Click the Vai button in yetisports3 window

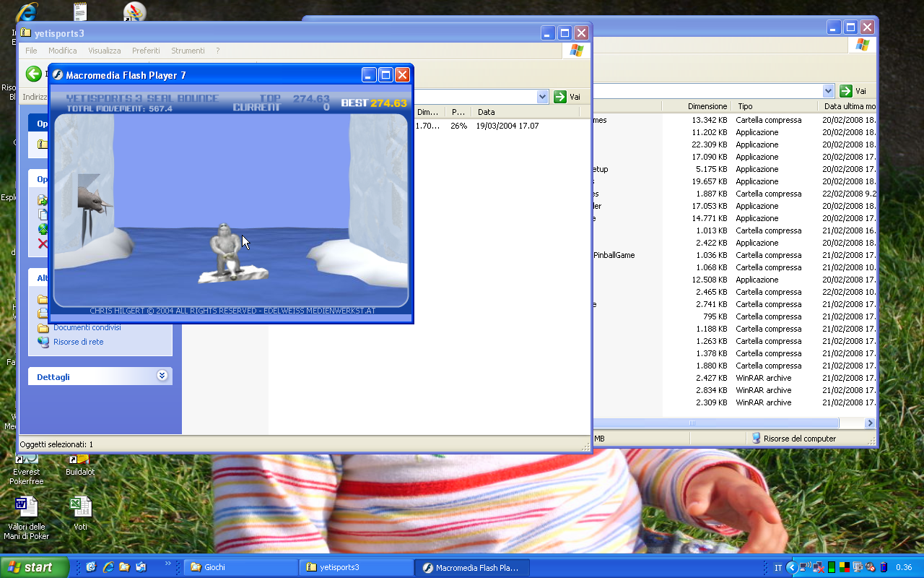coord(567,97)
